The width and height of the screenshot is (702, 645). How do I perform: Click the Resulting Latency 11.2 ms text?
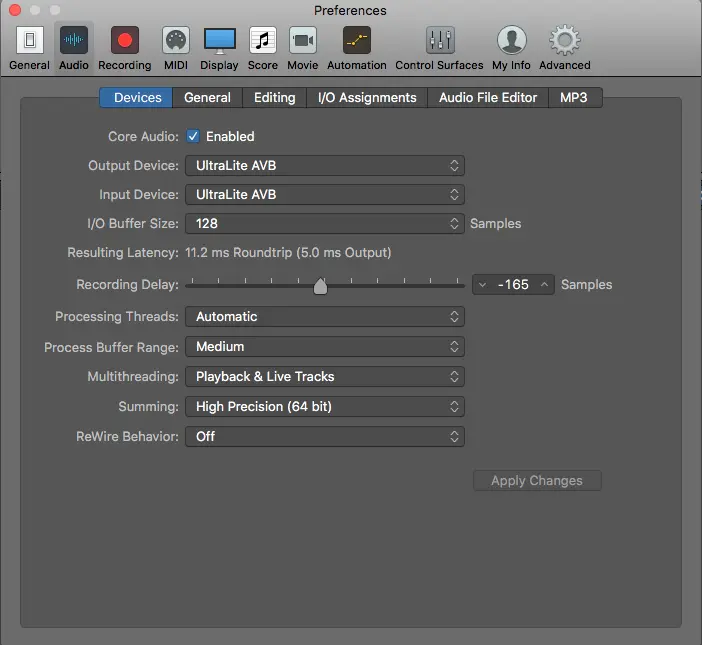point(288,252)
